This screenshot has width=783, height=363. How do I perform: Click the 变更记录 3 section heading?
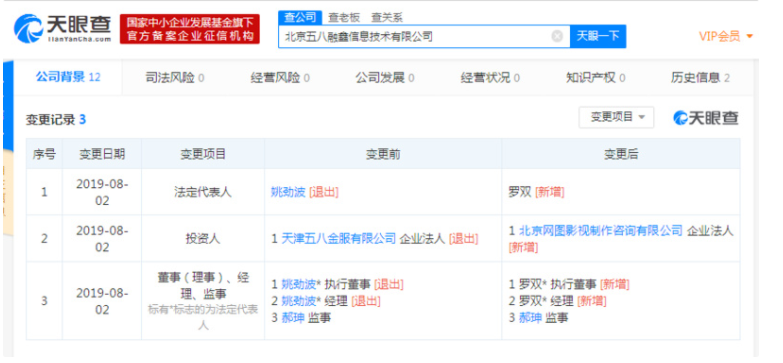pos(56,120)
